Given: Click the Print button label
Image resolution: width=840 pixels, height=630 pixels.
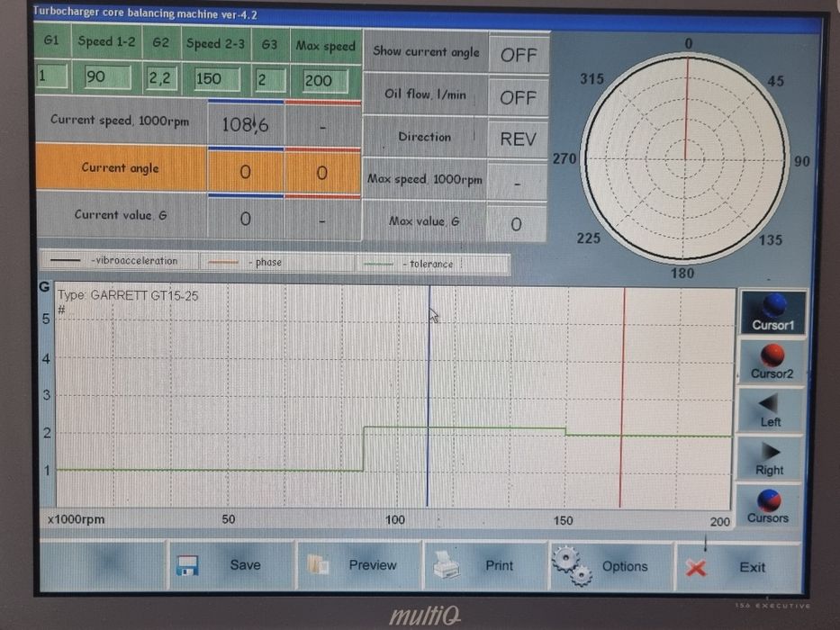Looking at the screenshot, I should tap(500, 566).
